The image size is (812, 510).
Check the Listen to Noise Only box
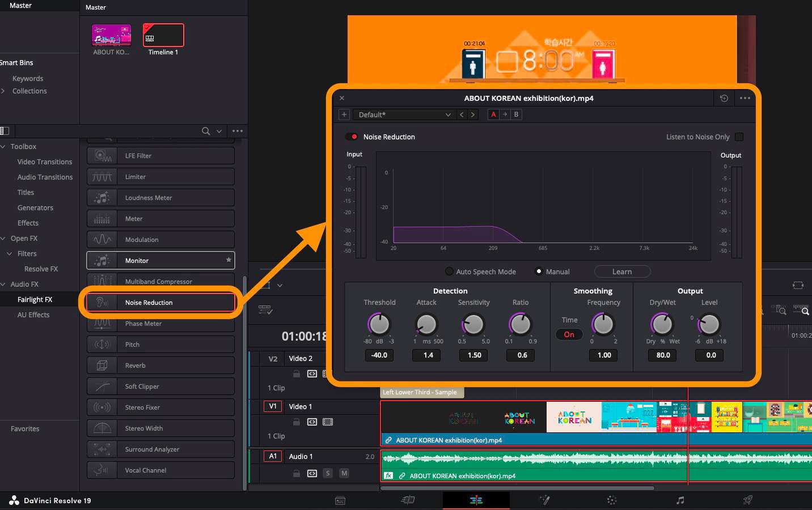[x=739, y=137]
